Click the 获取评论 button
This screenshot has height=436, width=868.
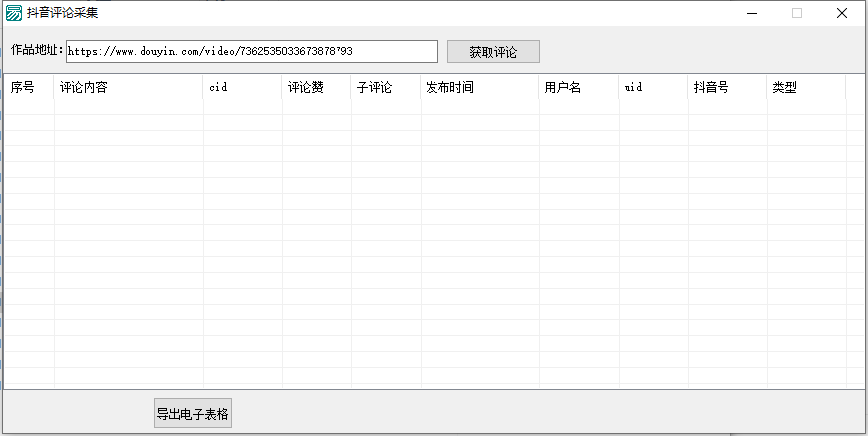click(x=493, y=51)
